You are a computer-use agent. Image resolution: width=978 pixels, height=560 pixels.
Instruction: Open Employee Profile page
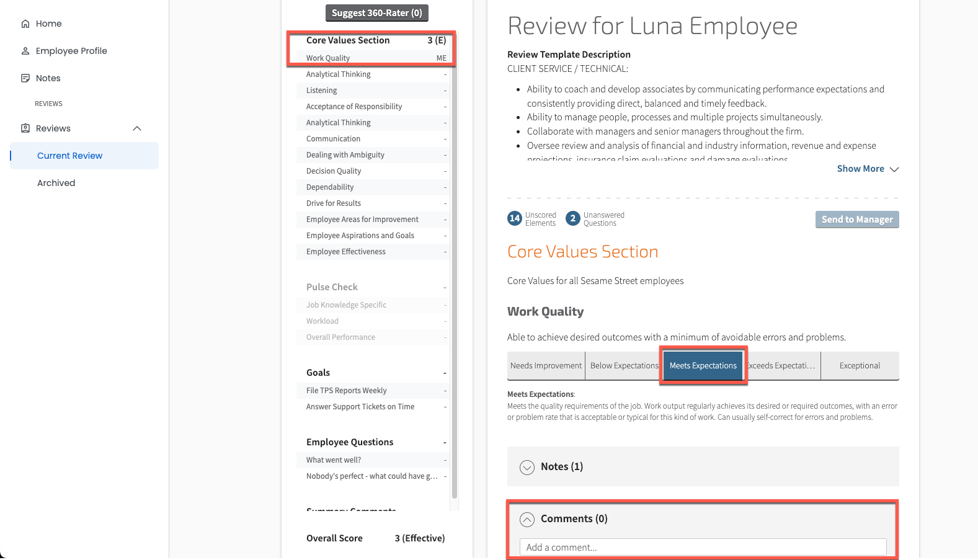(71, 51)
